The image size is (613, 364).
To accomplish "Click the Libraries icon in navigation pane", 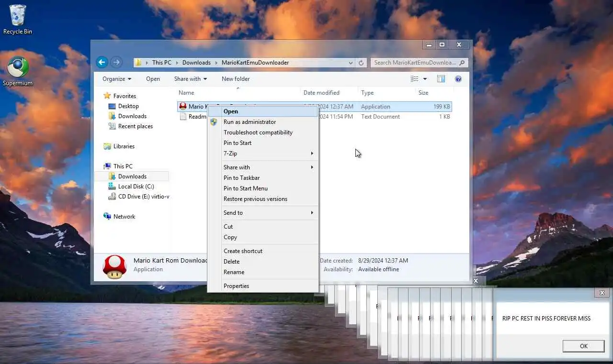I will pos(107,146).
